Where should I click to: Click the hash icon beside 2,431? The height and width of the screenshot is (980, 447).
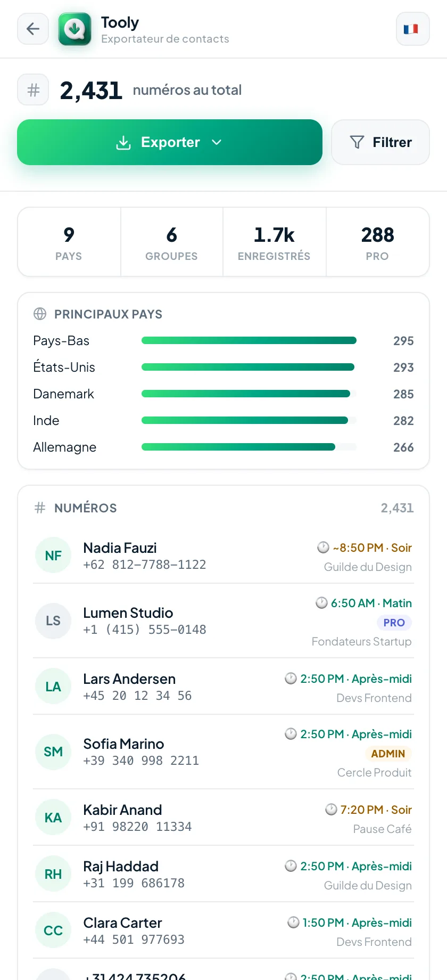click(33, 90)
